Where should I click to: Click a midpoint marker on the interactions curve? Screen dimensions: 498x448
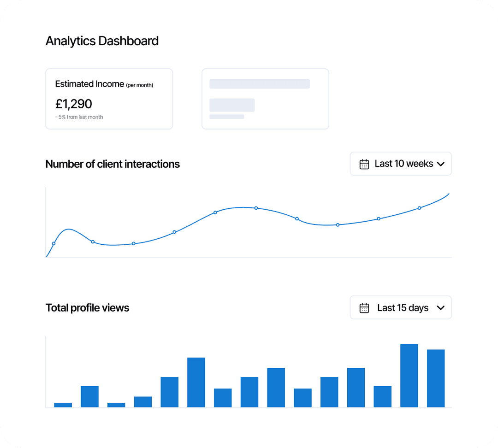pyautogui.click(x=215, y=212)
